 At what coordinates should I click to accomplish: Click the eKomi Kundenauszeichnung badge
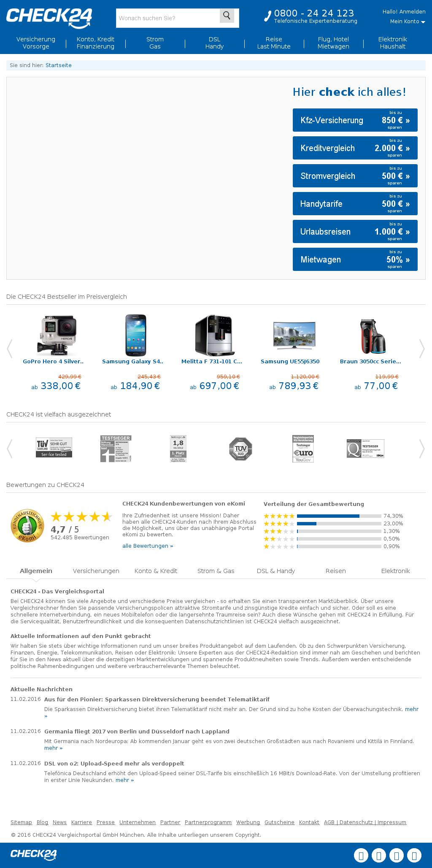[27, 525]
